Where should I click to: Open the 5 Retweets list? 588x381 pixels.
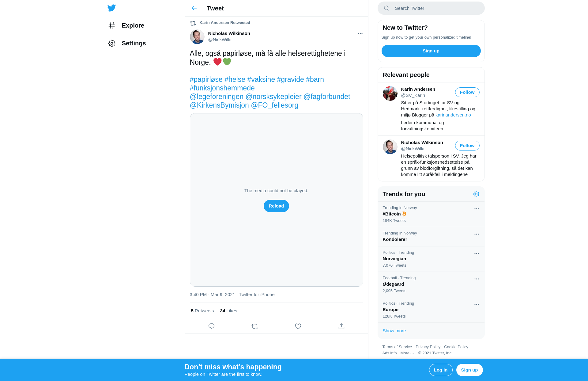(x=202, y=311)
